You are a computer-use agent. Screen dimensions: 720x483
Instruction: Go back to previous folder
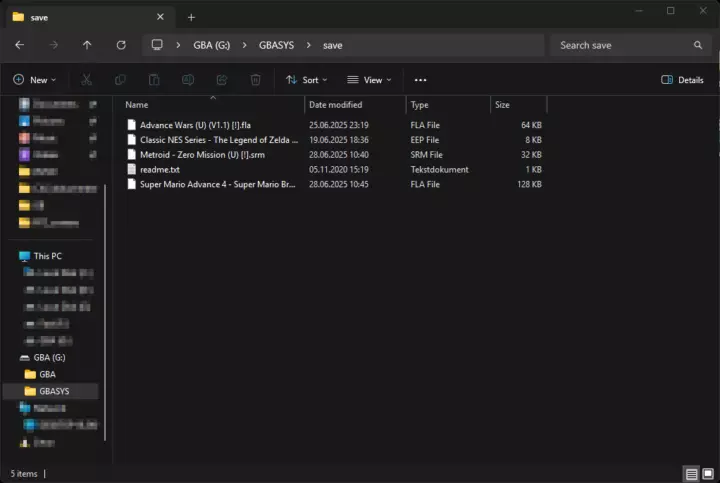click(19, 45)
